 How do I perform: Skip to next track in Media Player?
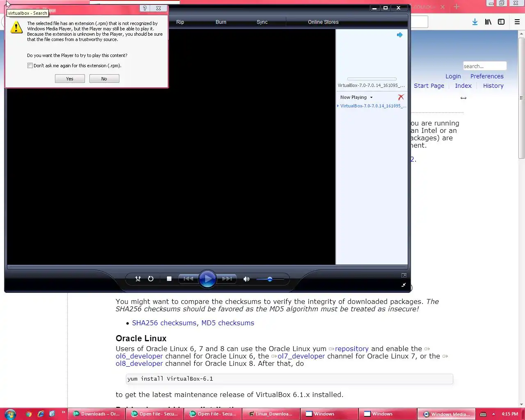(x=227, y=279)
